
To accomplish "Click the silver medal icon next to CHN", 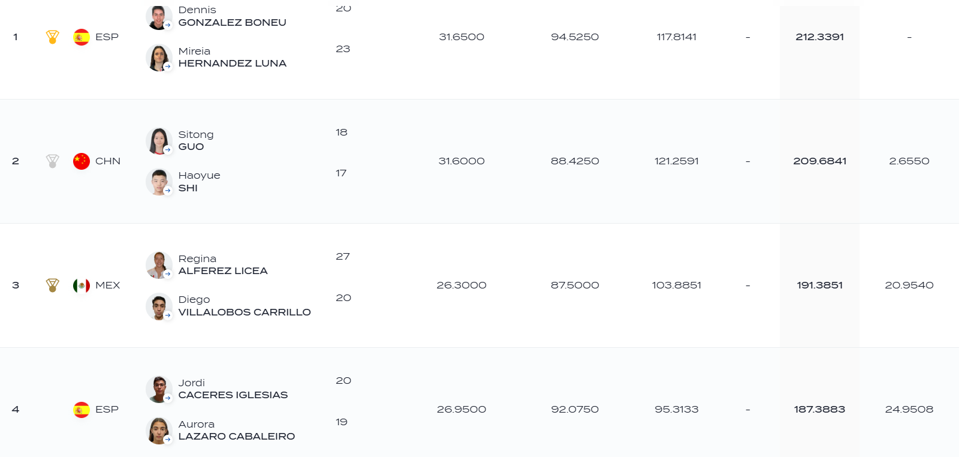I will 53,161.
